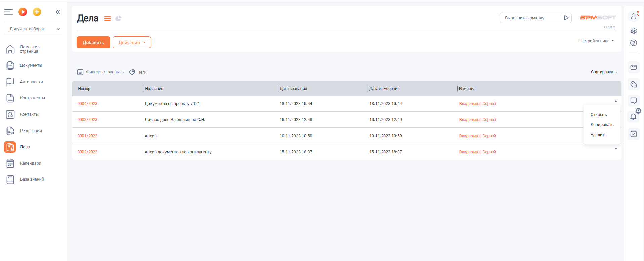644x261 pixels.
Task: Select the Личное дело Владельцева С.Н. cell
Action: 175,120
